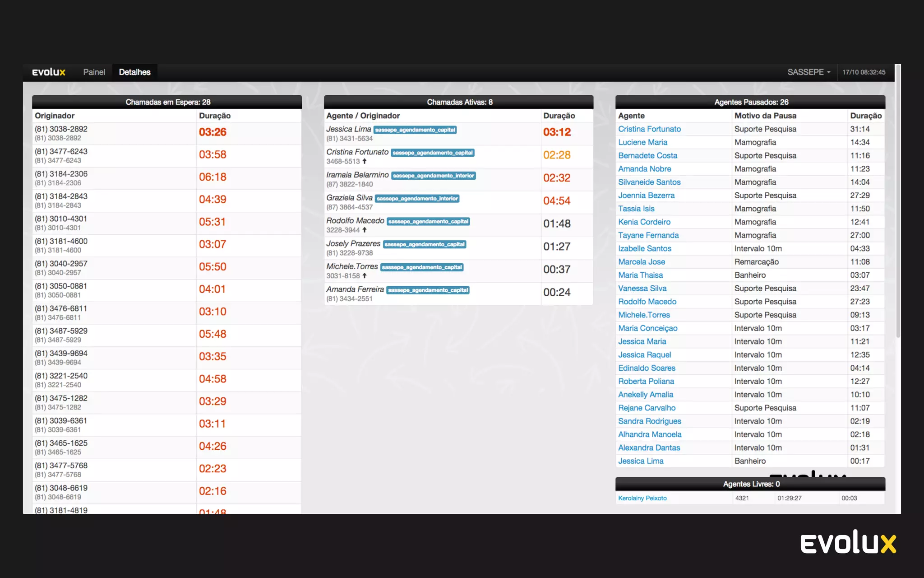Click Tayane Fernanda in paused agents
This screenshot has height=578, width=924.
648,235
